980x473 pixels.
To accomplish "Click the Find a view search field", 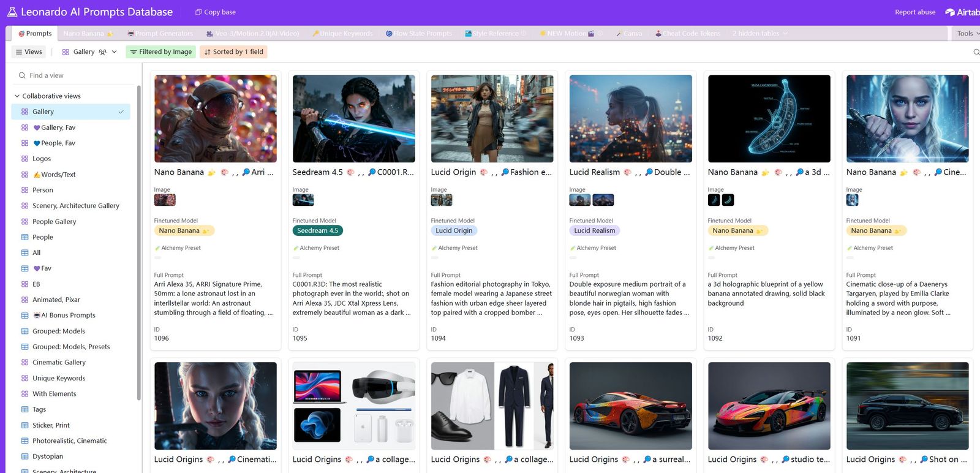I will 73,75.
